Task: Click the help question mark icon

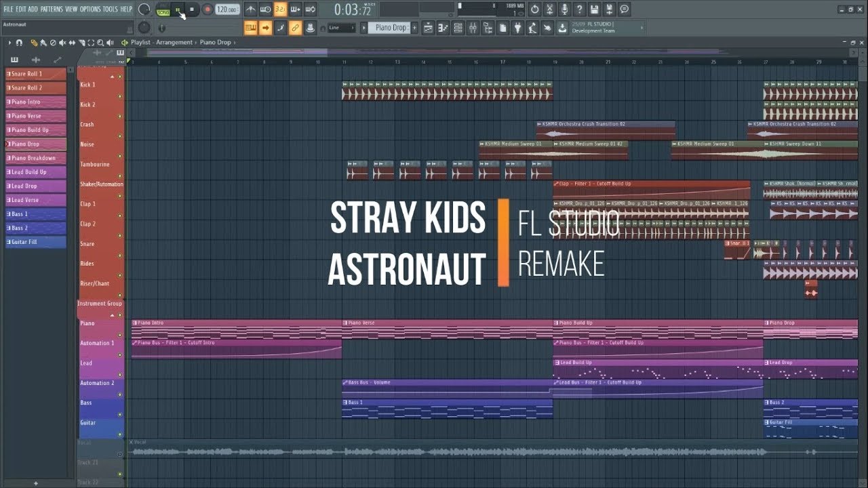Action: click(x=579, y=9)
